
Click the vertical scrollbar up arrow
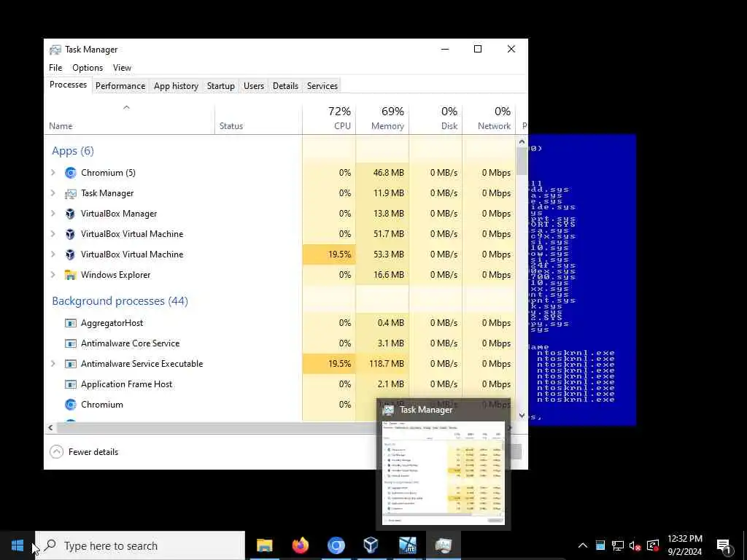coord(522,141)
